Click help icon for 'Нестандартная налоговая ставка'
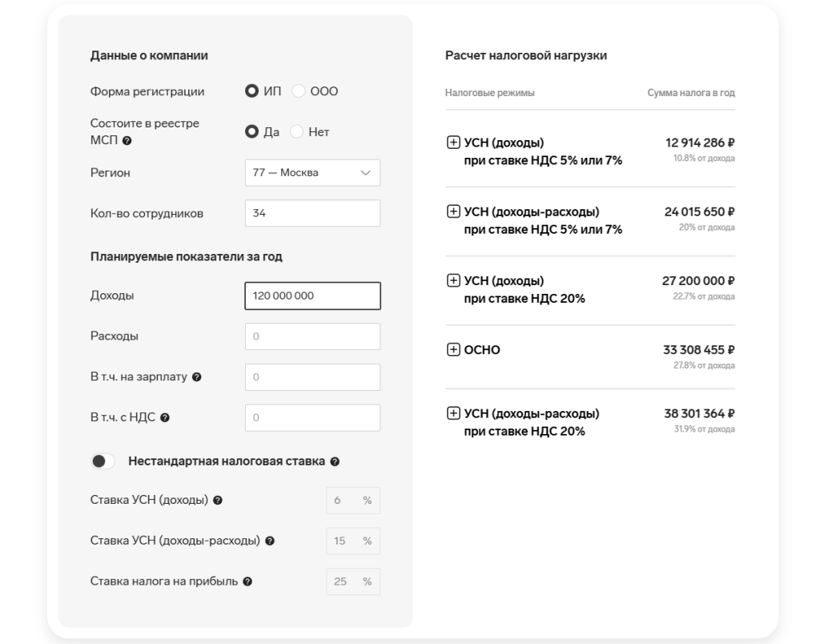 coord(335,461)
